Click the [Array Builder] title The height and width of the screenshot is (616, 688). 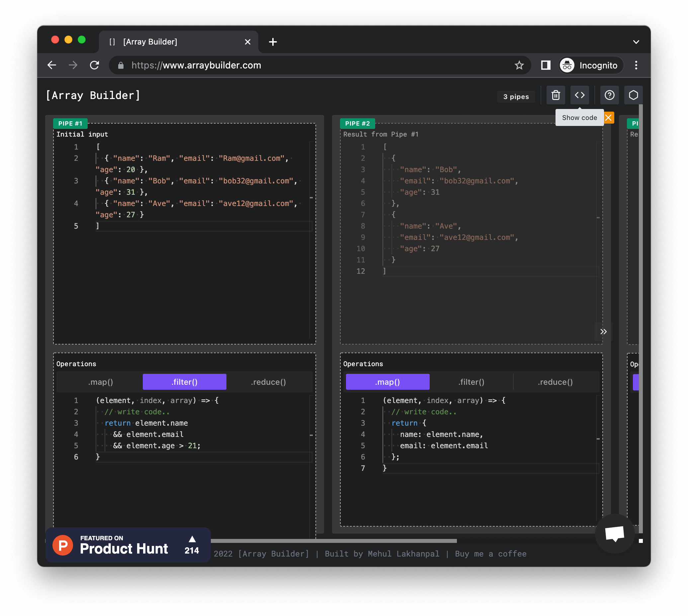pyautogui.click(x=93, y=95)
